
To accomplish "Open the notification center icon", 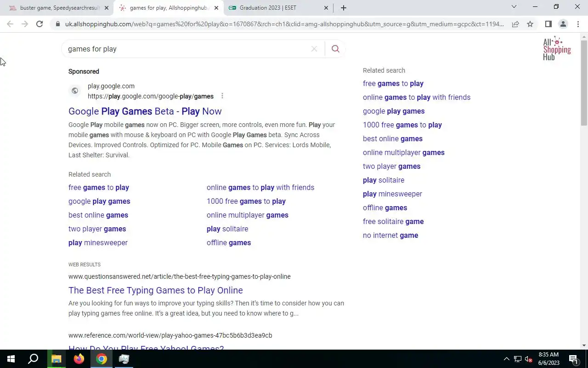I will coord(574,359).
